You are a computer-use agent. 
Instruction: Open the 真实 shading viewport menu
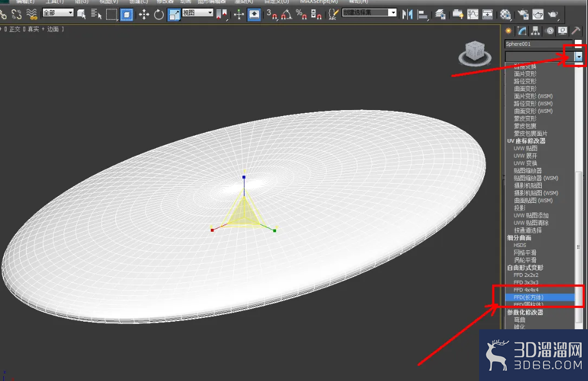(x=33, y=29)
